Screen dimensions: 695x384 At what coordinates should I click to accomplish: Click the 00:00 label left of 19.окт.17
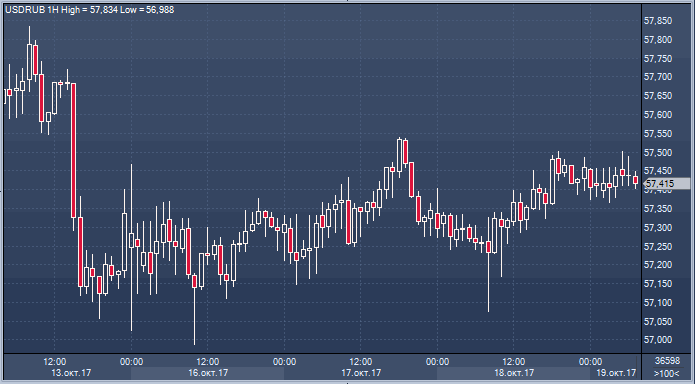[590, 362]
